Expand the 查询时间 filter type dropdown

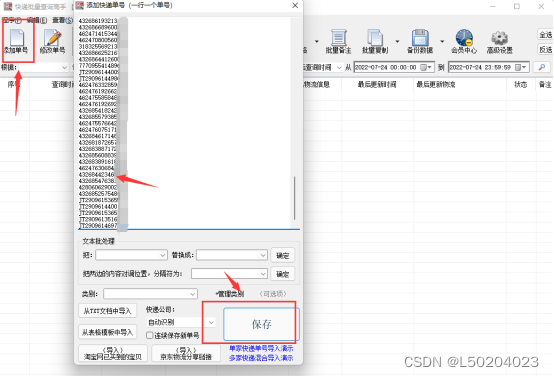point(340,67)
